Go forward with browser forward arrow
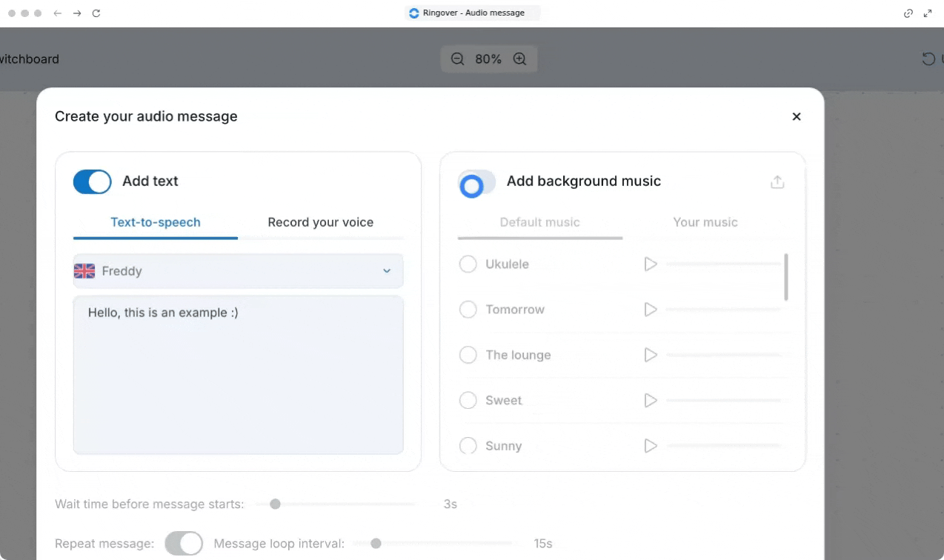Viewport: 944px width, 560px height. (x=77, y=13)
